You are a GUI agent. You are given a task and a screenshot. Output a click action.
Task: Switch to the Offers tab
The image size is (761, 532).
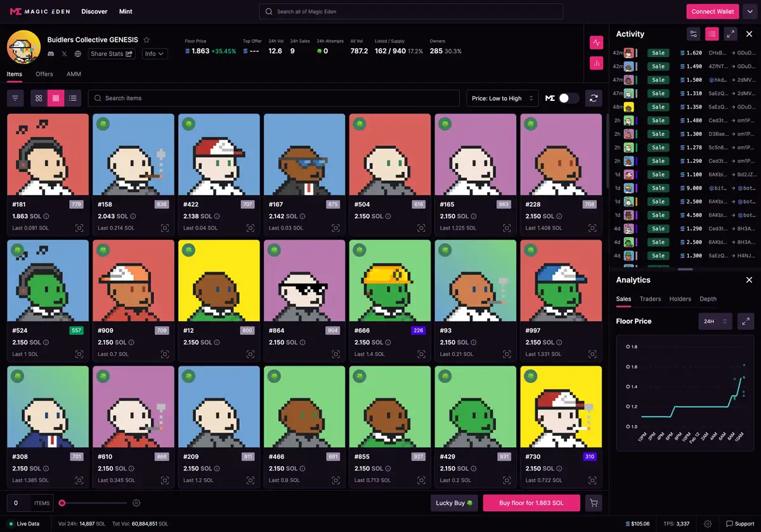click(x=44, y=74)
